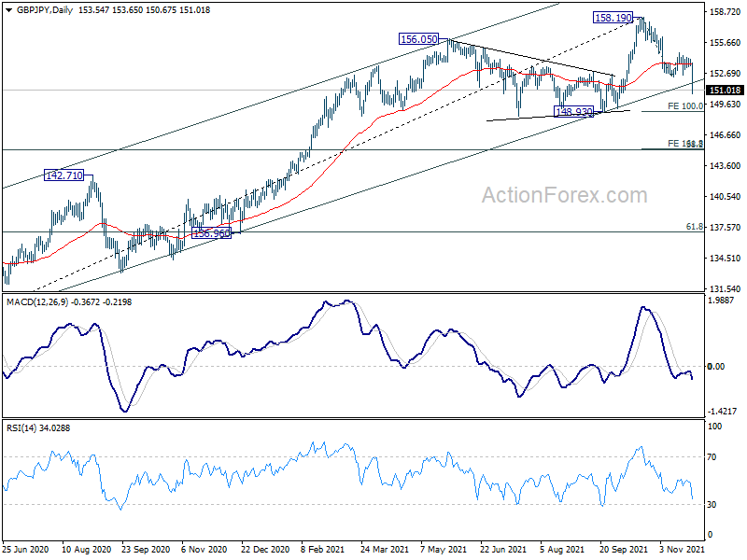Click the 152.690 price axis value
This screenshot has height=560, width=747.
[x=726, y=74]
